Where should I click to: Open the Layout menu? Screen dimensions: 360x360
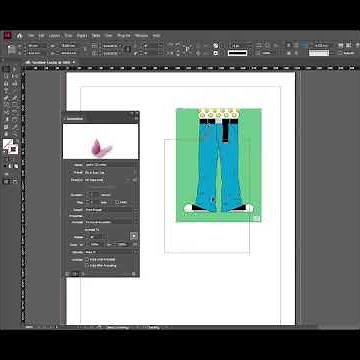54,36
